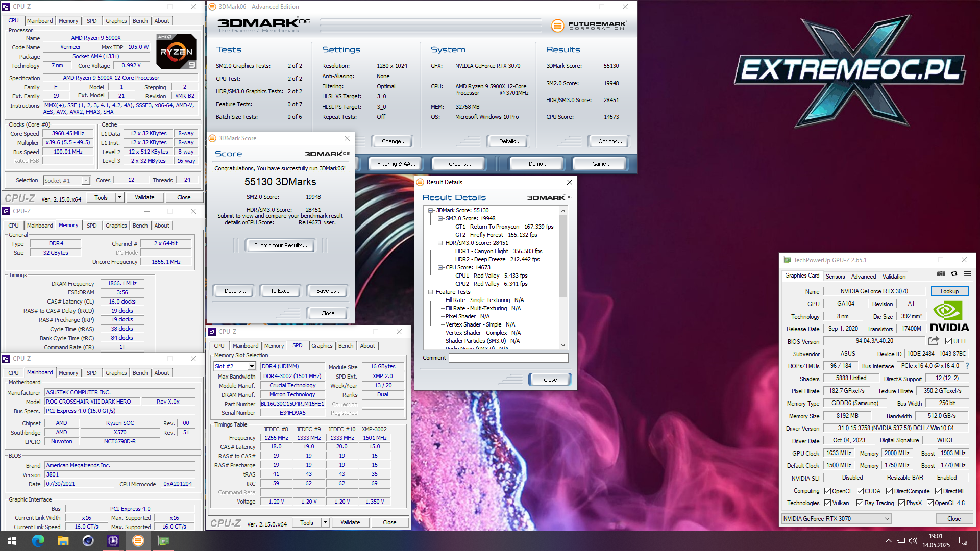Click the Bus Interface question mark icon

(x=967, y=366)
